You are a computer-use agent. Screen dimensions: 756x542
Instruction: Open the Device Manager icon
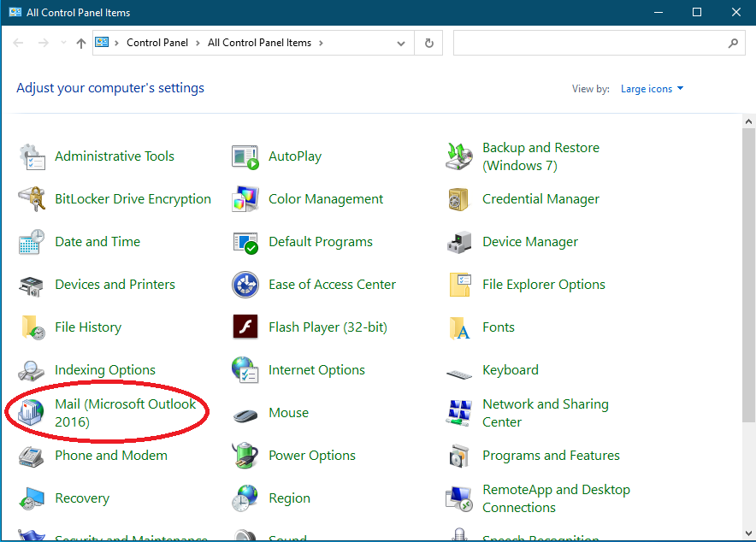pos(459,242)
